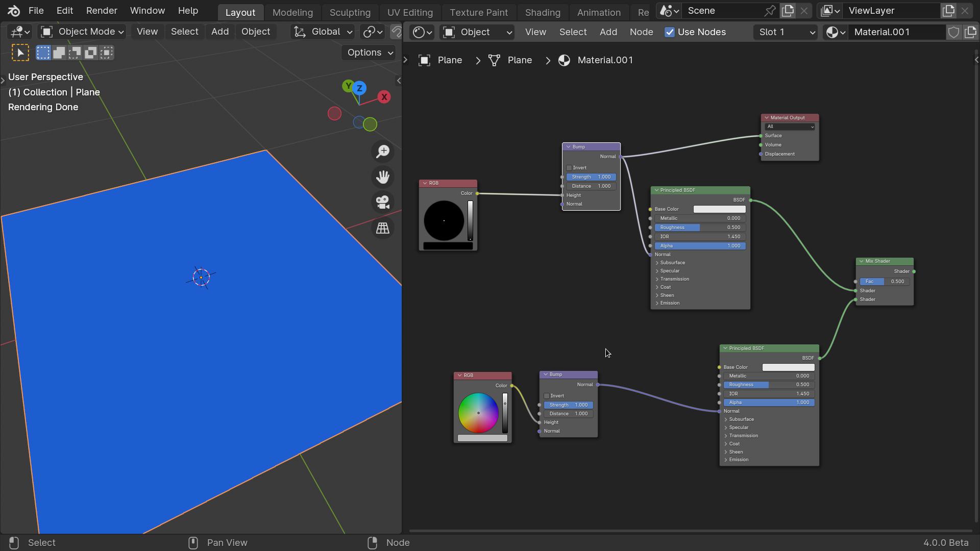Select the Tweak tool in the viewport toolbar

(20, 52)
